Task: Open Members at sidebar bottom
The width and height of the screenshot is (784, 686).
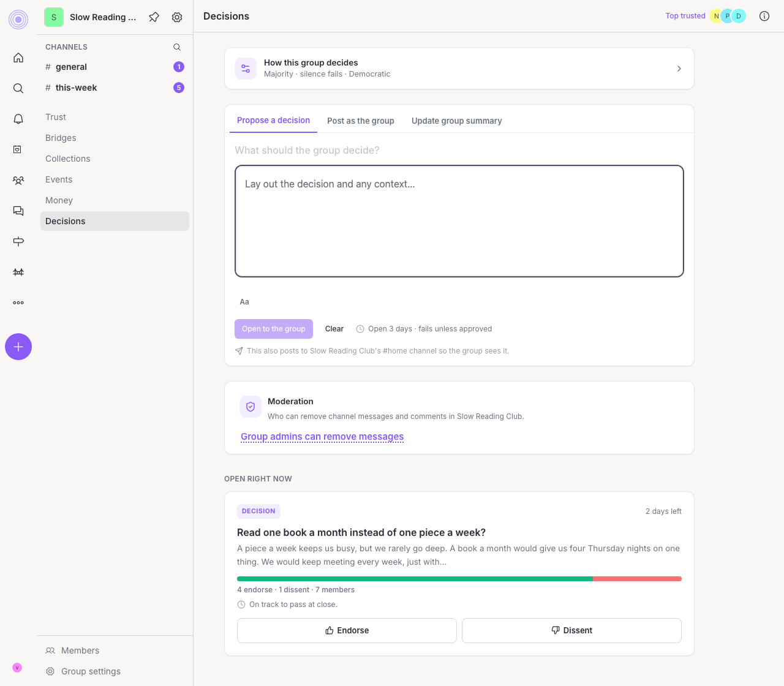Action: click(x=115, y=650)
